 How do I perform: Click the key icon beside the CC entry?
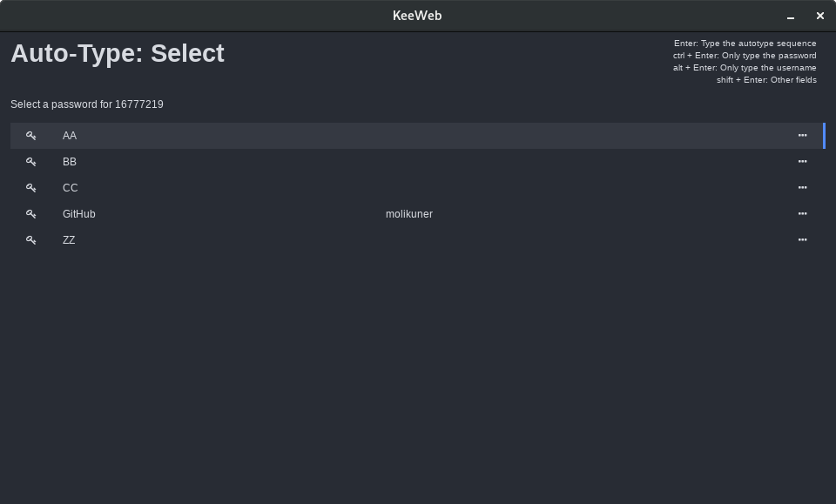pyautogui.click(x=31, y=188)
